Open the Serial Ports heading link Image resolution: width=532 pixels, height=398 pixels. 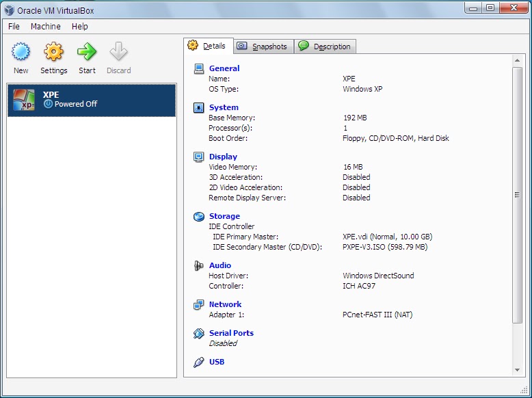click(231, 333)
